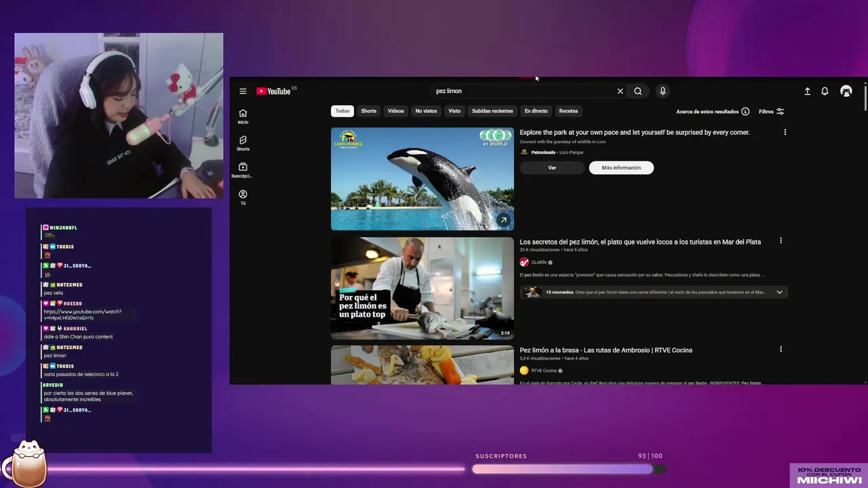
Task: Open the Pez limón a la brasa title
Action: [x=606, y=350]
